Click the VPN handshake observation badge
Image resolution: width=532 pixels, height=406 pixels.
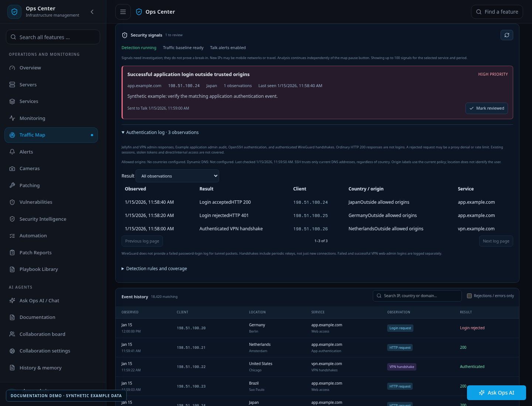point(402,367)
